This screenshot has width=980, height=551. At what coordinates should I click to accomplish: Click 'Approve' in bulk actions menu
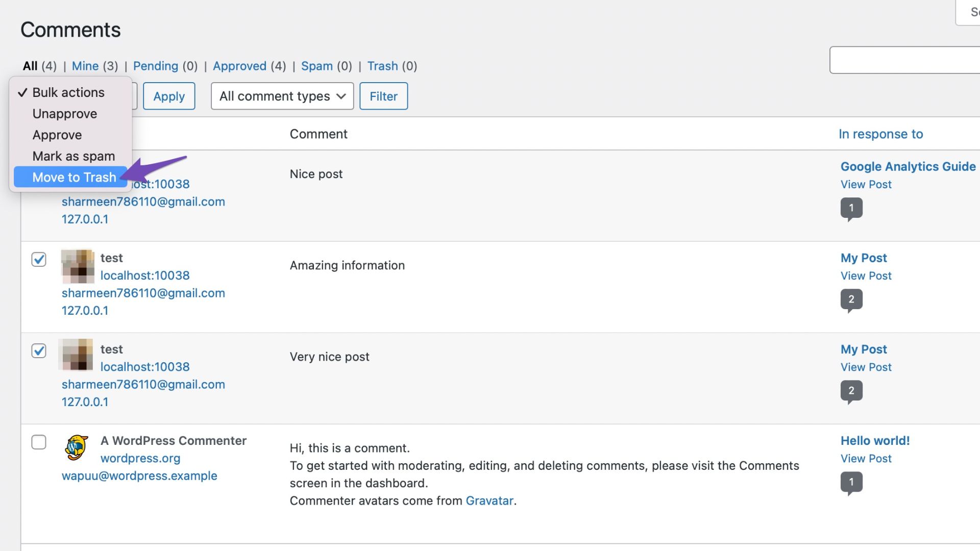click(57, 135)
